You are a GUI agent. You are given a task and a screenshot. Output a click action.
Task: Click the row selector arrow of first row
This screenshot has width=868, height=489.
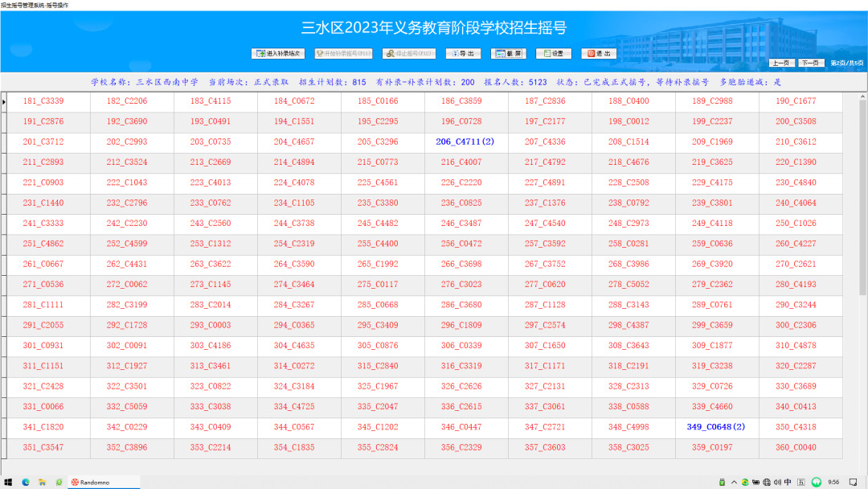point(4,102)
